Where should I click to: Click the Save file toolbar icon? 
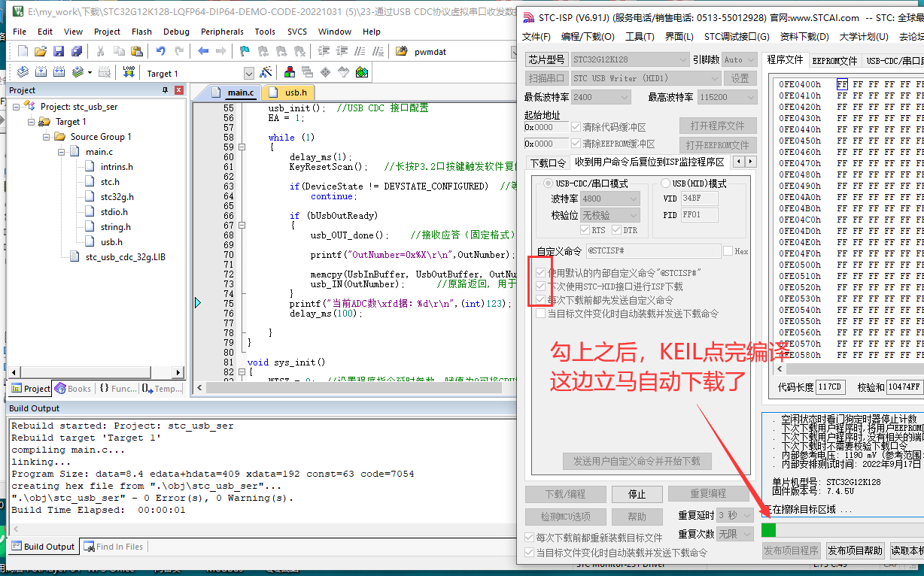point(59,51)
